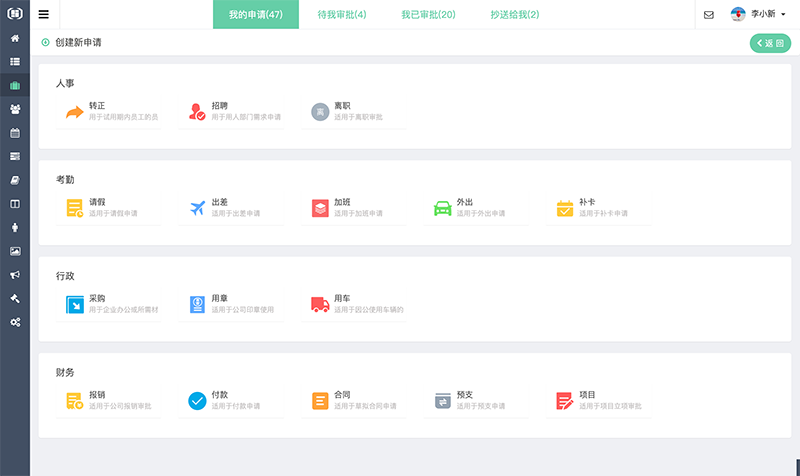Click the 离职 gray circle icon

[320, 112]
